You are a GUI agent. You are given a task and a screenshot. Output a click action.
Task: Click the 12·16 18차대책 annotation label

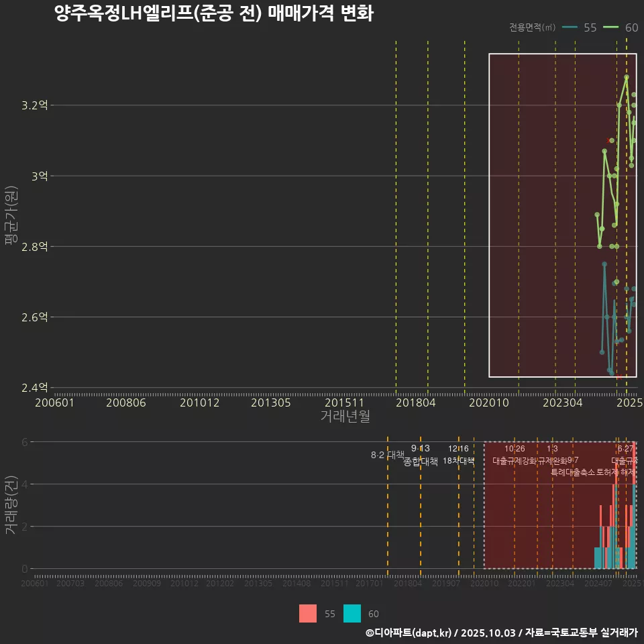pos(459,455)
